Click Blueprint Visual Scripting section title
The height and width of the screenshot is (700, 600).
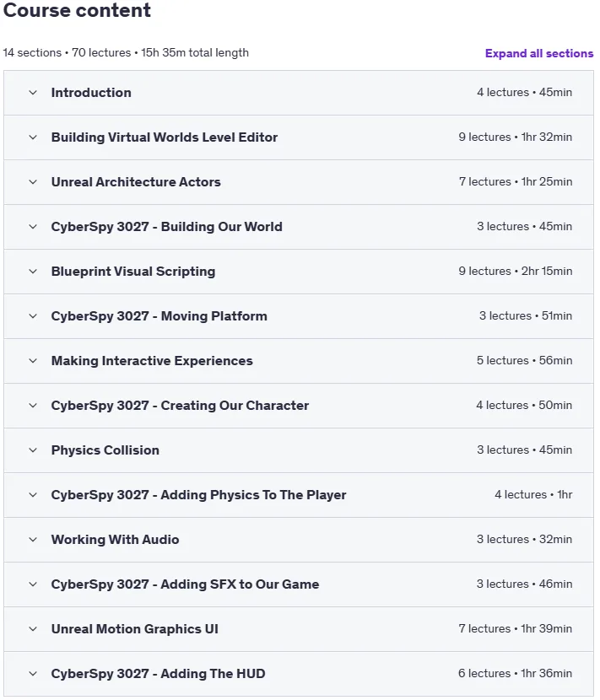(133, 272)
